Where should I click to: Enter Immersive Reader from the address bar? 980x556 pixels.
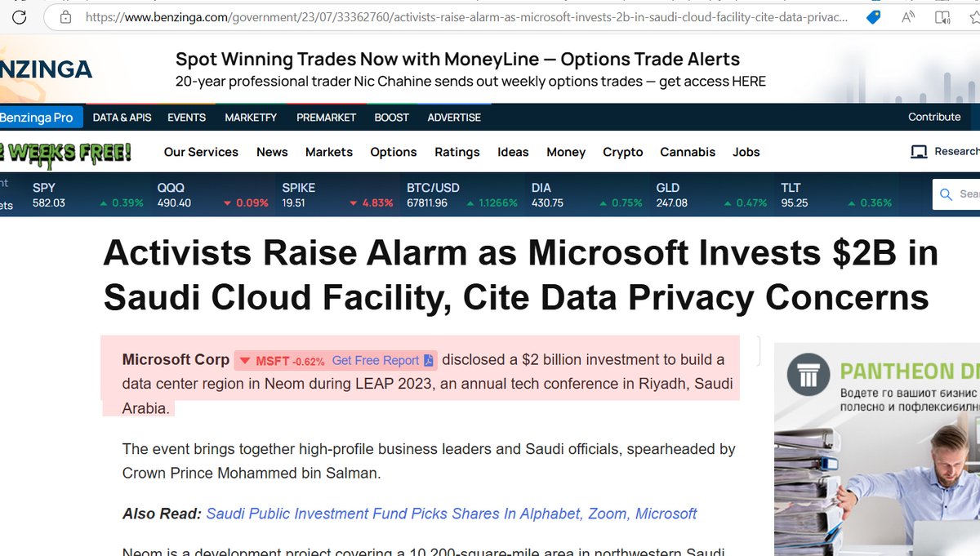pos(942,17)
